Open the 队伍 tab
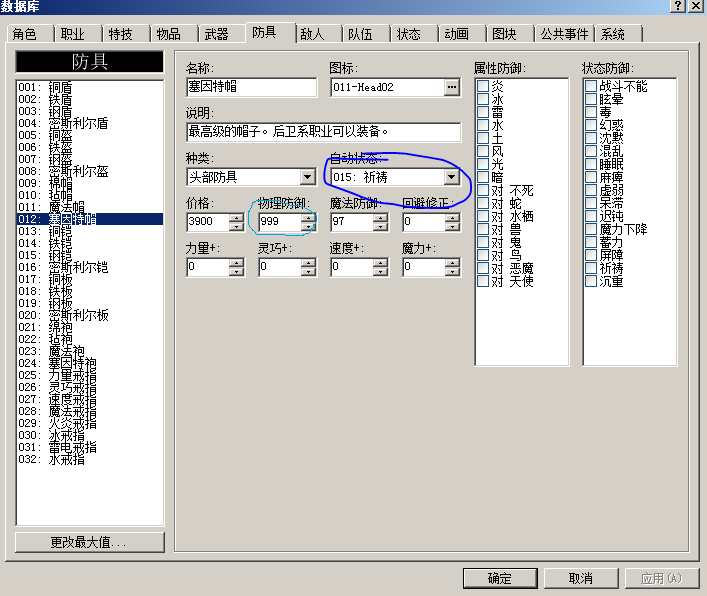Screen dimensions: 707x596 (x=365, y=34)
